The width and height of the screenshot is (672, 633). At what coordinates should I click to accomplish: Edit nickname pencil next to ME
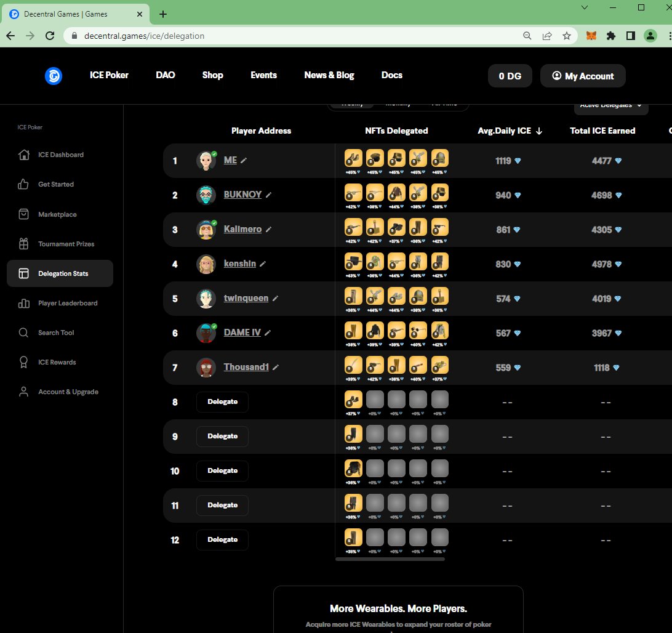point(244,160)
